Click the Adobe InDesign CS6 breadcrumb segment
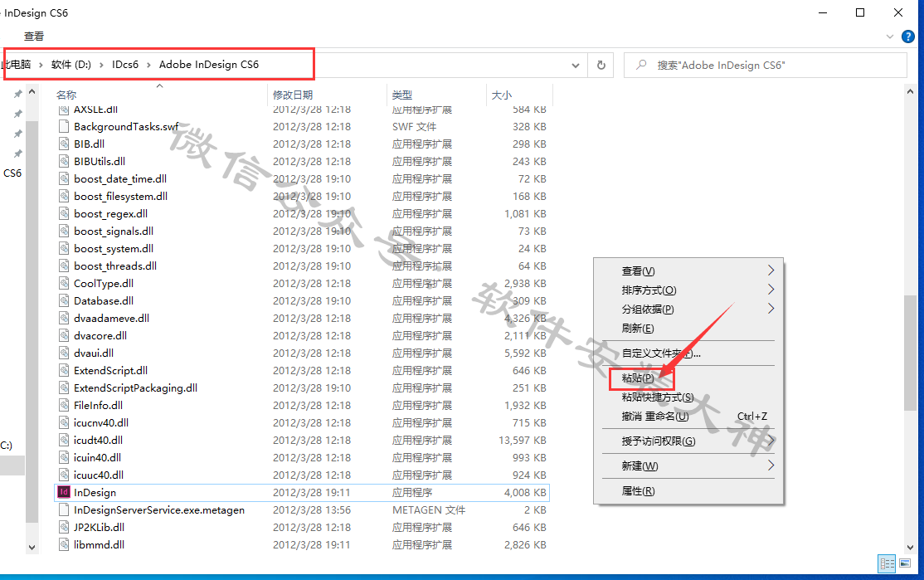The width and height of the screenshot is (924, 580). [x=209, y=64]
